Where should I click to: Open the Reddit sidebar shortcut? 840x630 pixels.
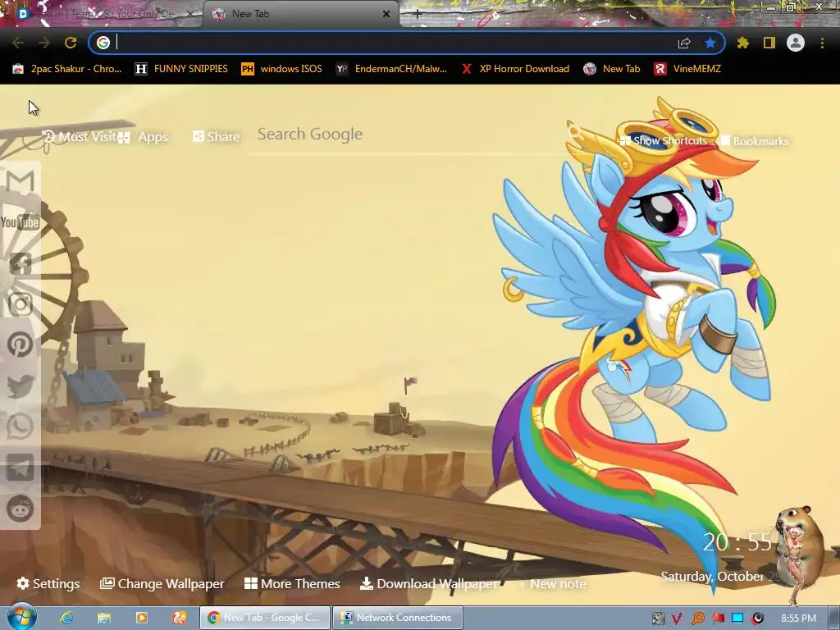point(21,509)
